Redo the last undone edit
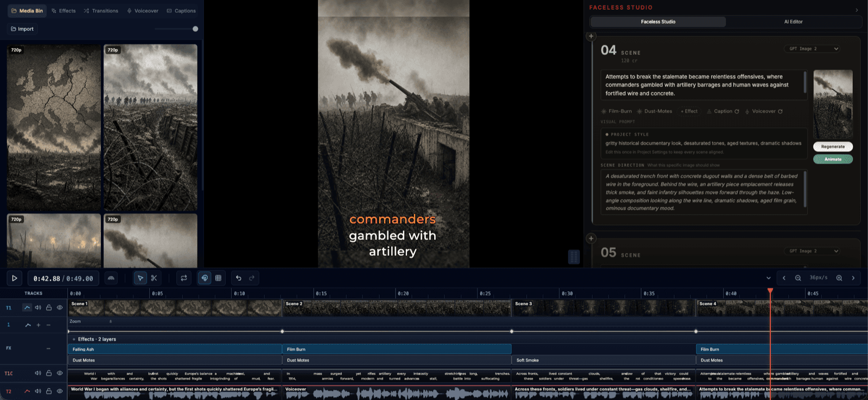 [252, 278]
